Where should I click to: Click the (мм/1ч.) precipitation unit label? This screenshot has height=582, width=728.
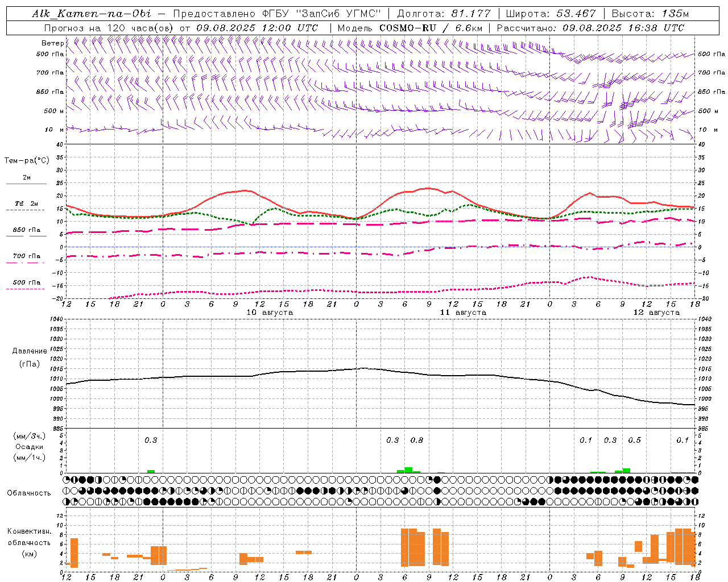[x=30, y=458]
